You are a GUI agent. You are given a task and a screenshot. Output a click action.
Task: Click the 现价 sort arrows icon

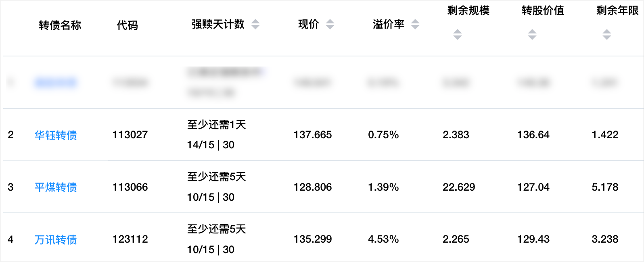coord(330,25)
